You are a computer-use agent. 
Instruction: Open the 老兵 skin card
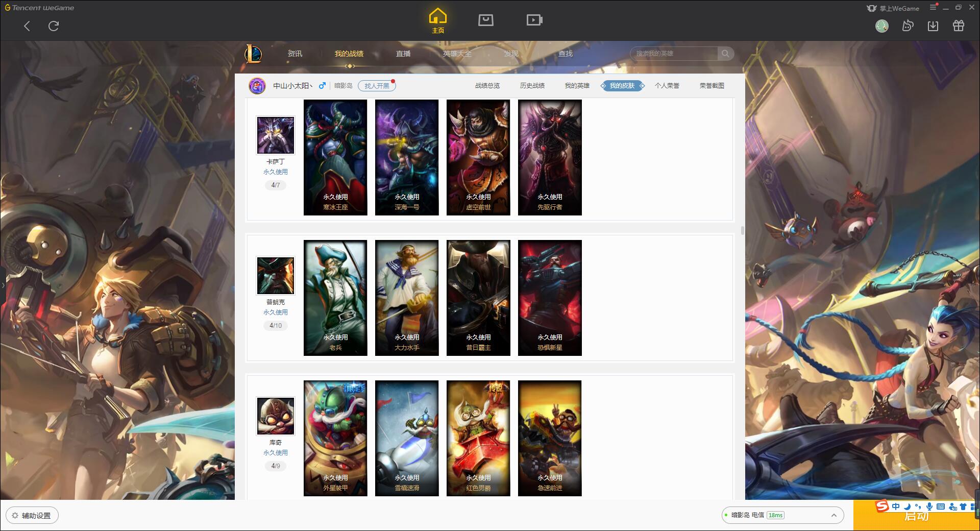click(335, 298)
